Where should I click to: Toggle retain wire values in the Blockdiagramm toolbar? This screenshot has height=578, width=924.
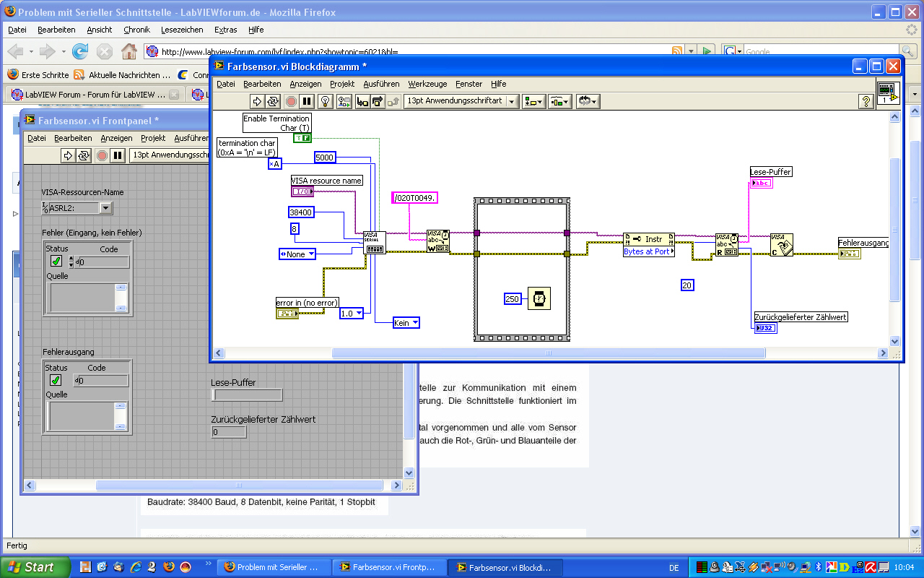point(344,101)
